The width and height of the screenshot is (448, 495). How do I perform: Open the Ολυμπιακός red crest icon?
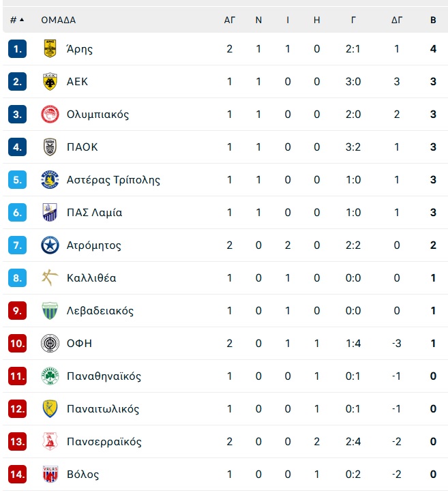tap(50, 115)
